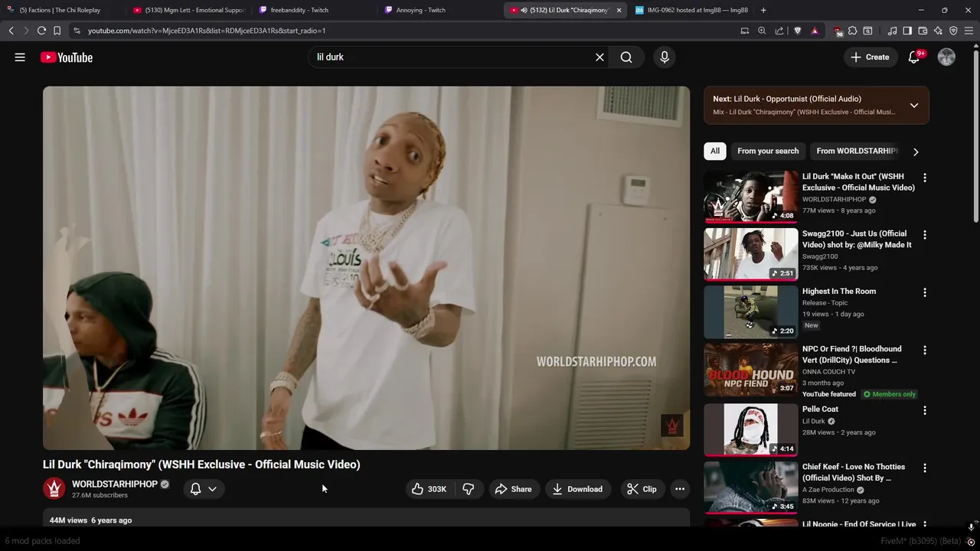Expand the Next up mix playlist panel
This screenshot has width=980, height=551.
[x=913, y=106]
